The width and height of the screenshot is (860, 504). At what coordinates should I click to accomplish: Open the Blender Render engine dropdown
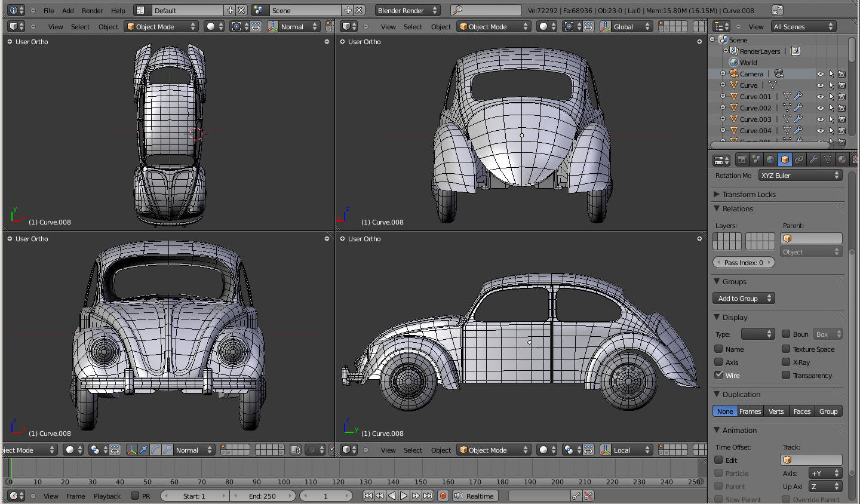pos(408,10)
